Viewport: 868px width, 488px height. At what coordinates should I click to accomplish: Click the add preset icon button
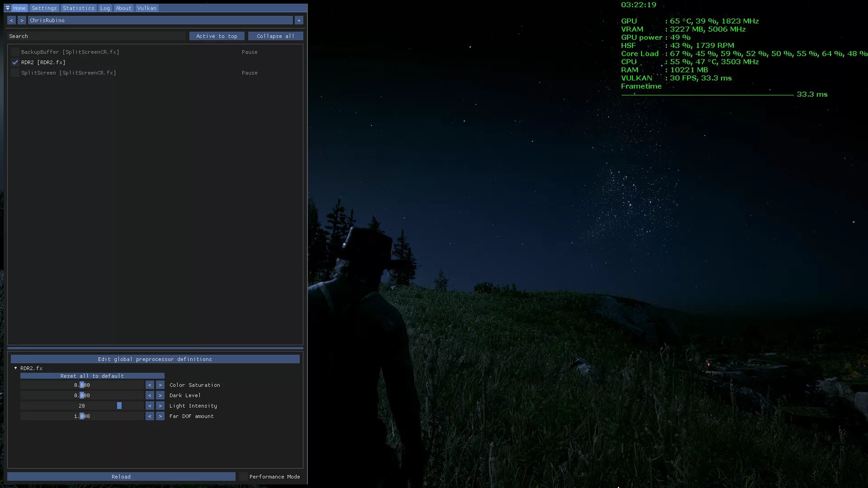click(299, 20)
